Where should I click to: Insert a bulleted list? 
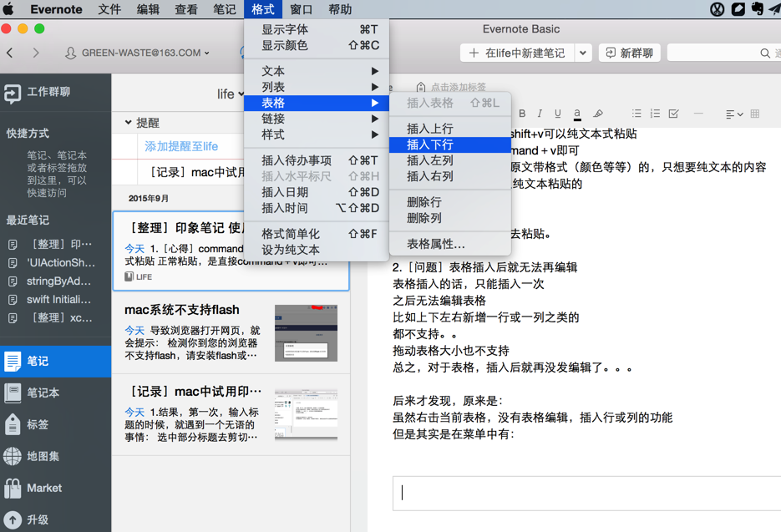[x=636, y=114]
